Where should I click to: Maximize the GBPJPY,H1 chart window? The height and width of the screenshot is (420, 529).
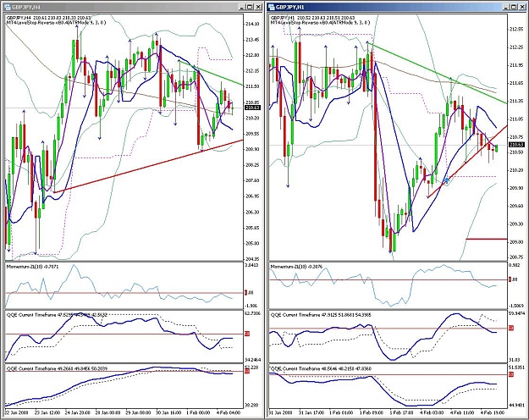pos(515,7)
